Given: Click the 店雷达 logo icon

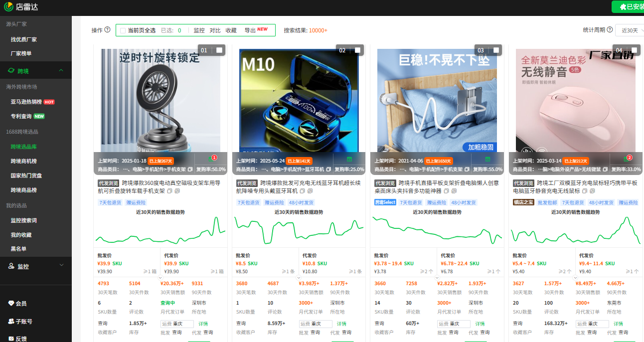Looking at the screenshot, I should 8,6.
